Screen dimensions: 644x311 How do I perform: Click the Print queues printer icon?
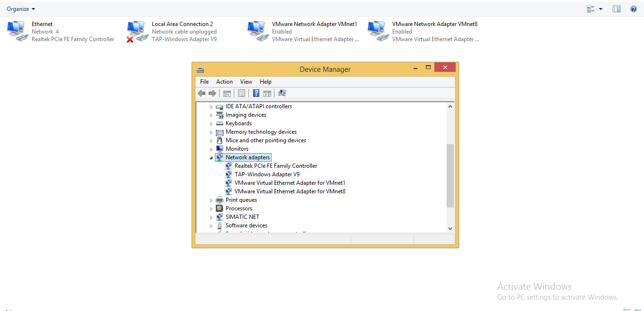[220, 200]
